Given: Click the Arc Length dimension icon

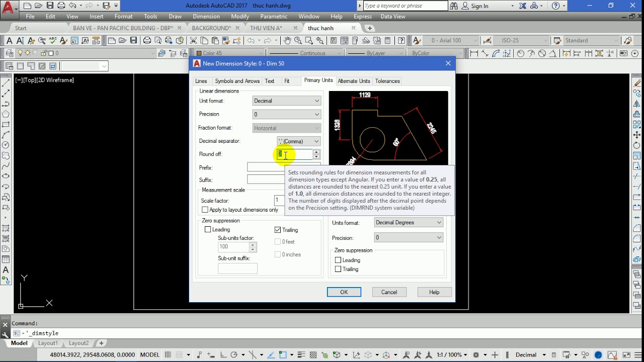Looking at the screenshot, I should tap(496, 53).
